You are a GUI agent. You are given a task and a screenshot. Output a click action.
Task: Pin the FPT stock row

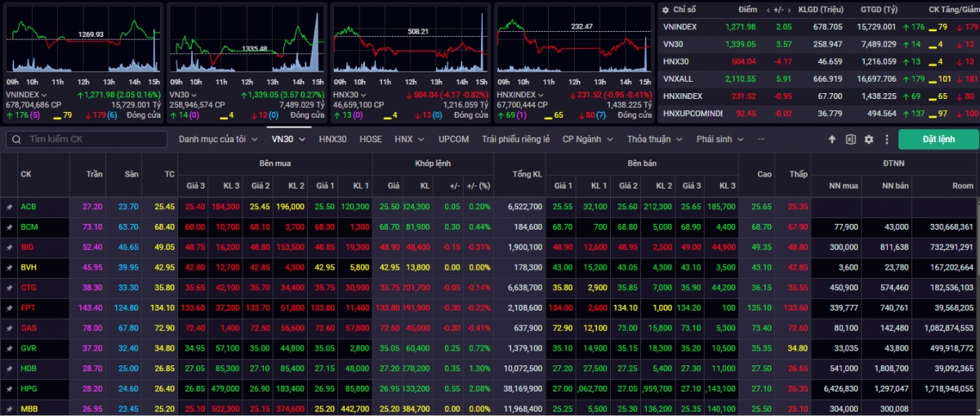pos(9,307)
